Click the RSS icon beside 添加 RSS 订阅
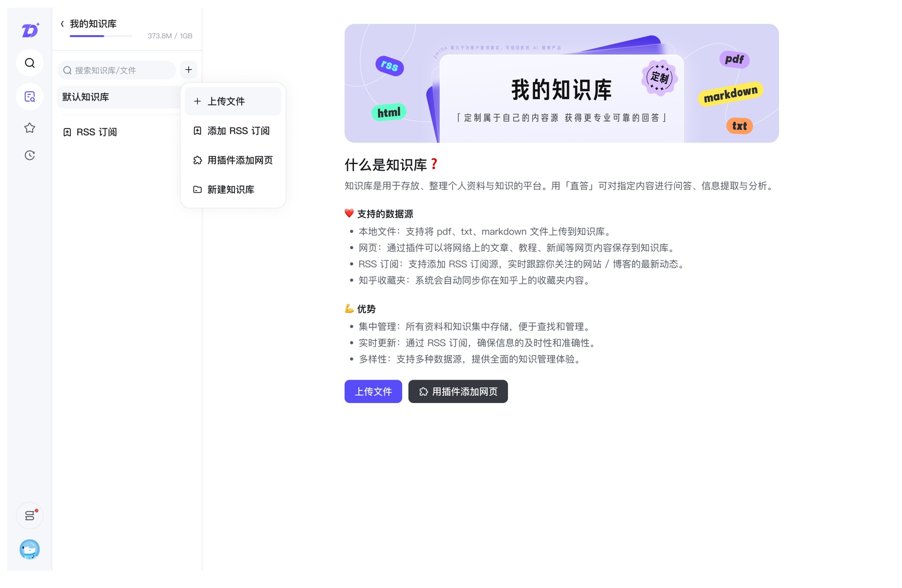902x588 pixels. click(197, 131)
